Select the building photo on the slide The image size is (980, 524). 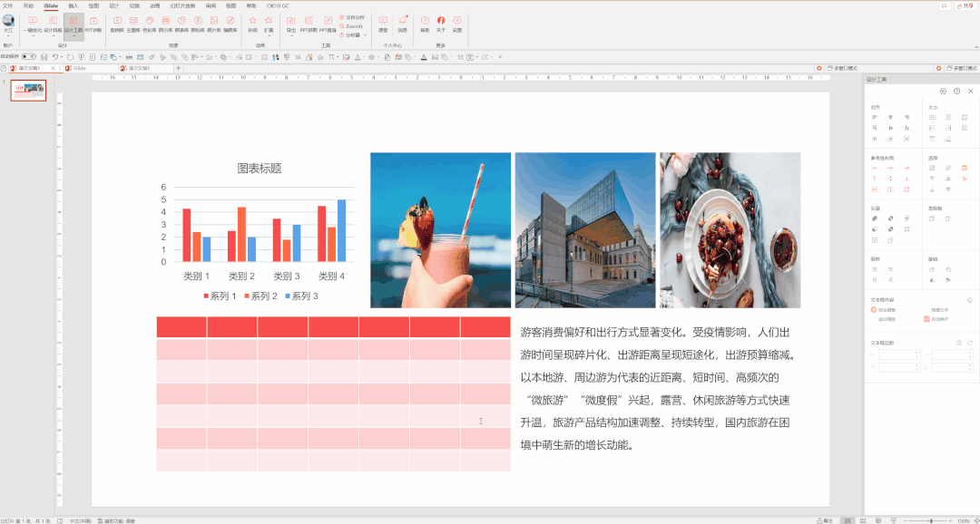tap(585, 230)
